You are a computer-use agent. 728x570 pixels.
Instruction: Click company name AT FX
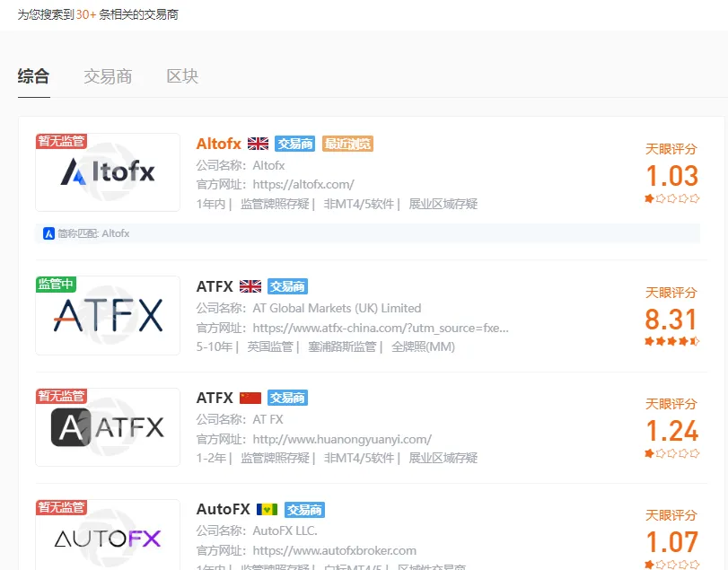tap(268, 419)
